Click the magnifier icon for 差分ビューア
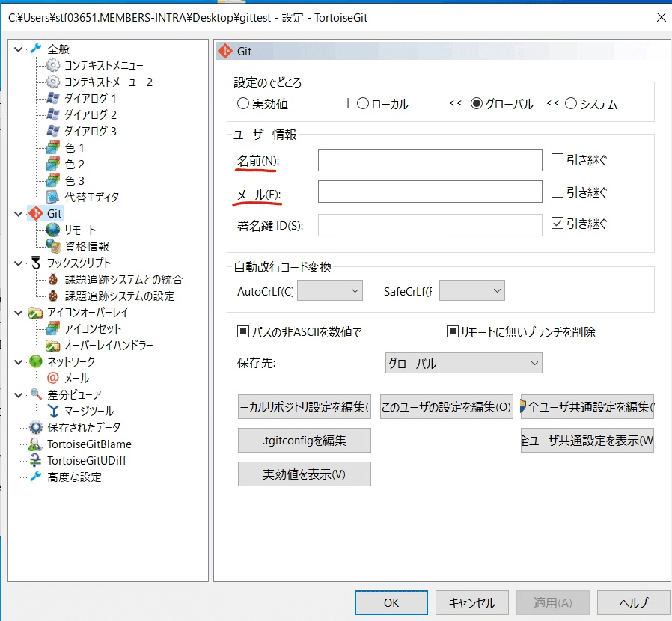Image resolution: width=672 pixels, height=621 pixels. 36,394
